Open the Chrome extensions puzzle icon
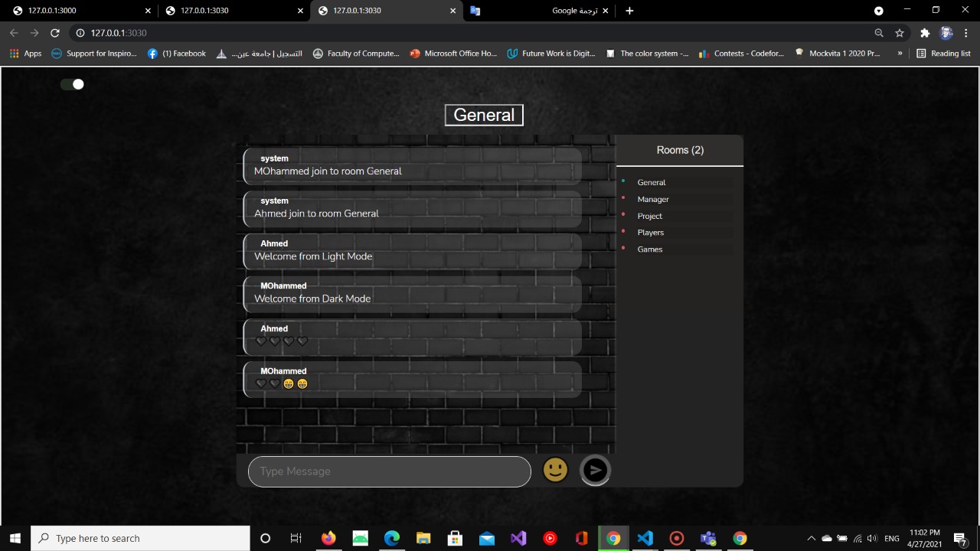980x551 pixels. pos(925,33)
